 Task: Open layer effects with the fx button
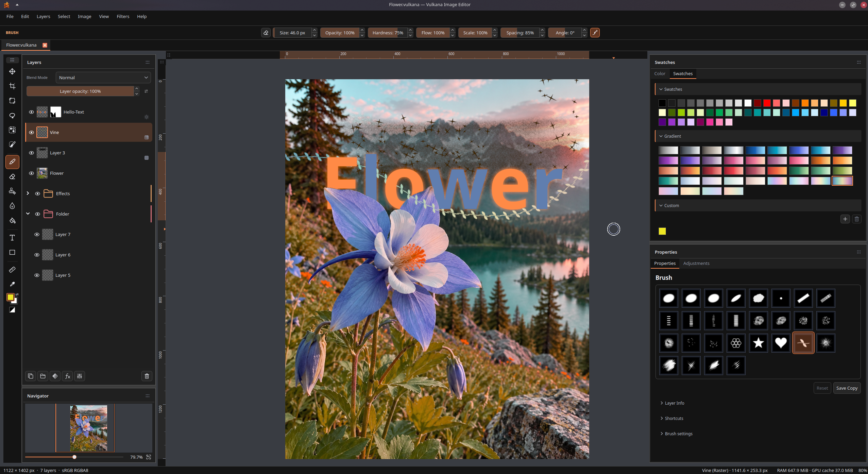(67, 376)
